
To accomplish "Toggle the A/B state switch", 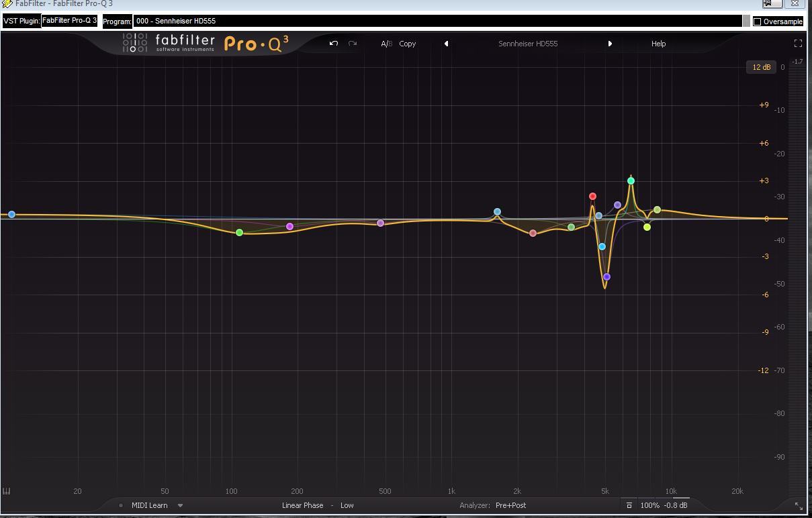I will [x=386, y=44].
